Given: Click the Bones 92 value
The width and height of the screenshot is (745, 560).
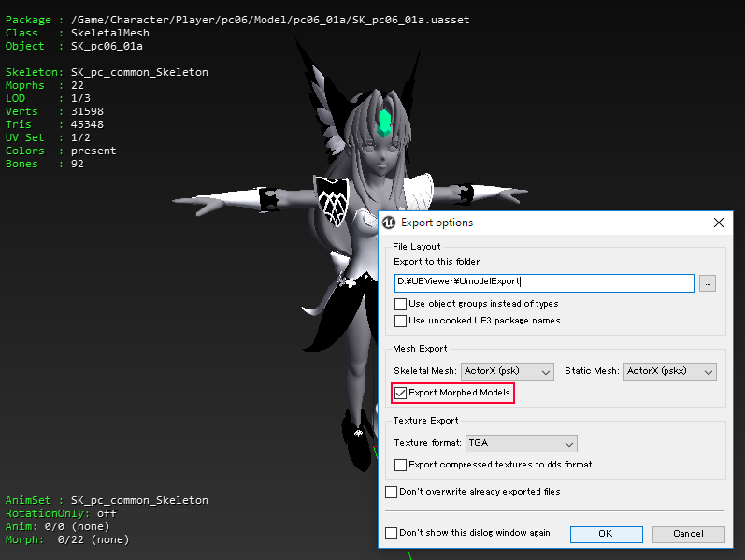Looking at the screenshot, I should coord(77,164).
